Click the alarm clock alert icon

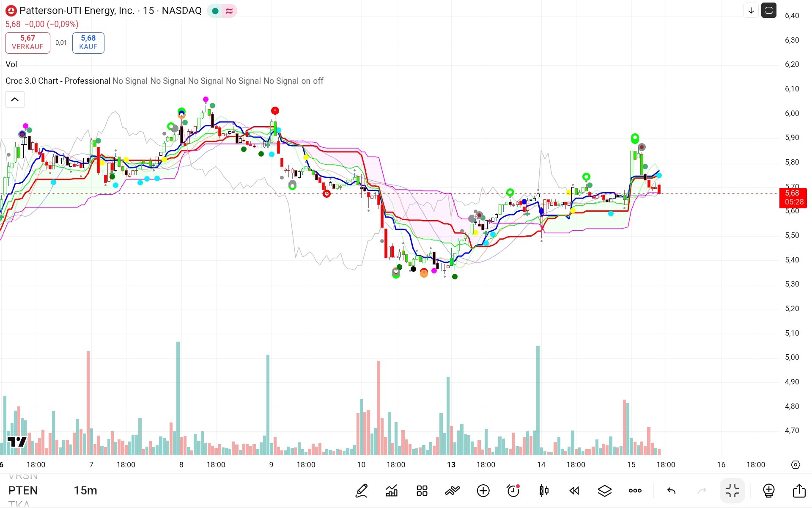513,491
